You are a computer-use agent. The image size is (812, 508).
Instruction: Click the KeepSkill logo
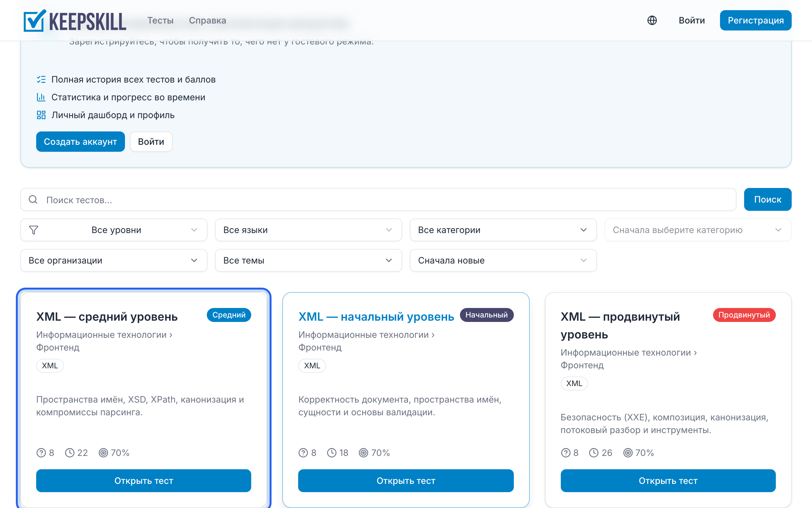75,21
